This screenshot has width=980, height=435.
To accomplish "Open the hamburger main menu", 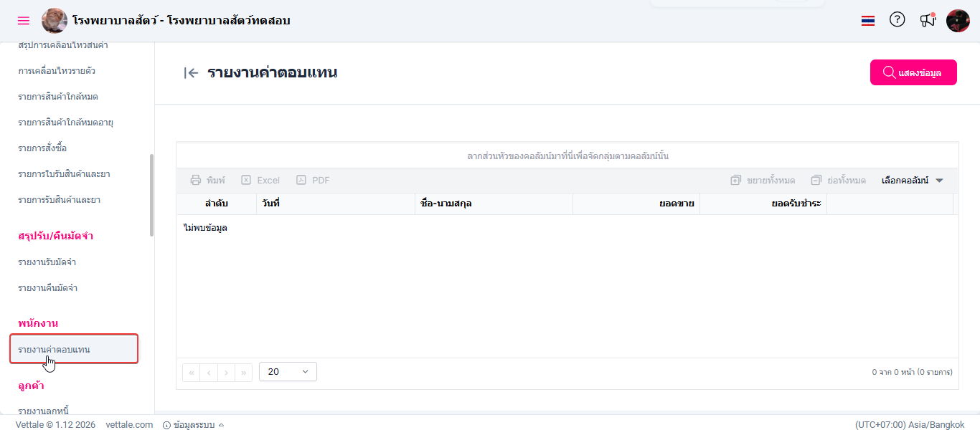I will pyautogui.click(x=24, y=21).
